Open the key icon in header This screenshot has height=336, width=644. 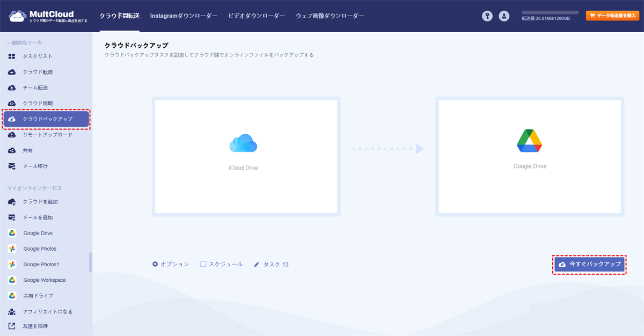[487, 16]
